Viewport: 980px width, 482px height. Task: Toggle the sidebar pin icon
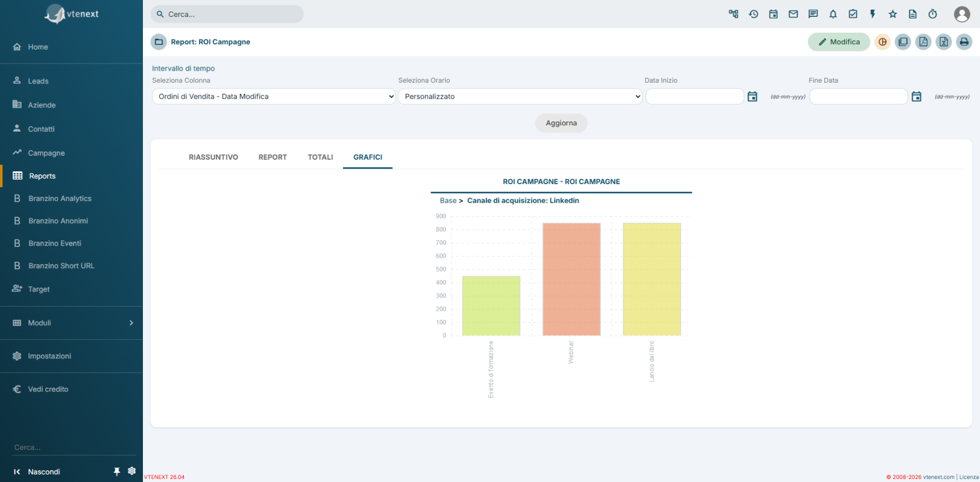pyautogui.click(x=117, y=472)
